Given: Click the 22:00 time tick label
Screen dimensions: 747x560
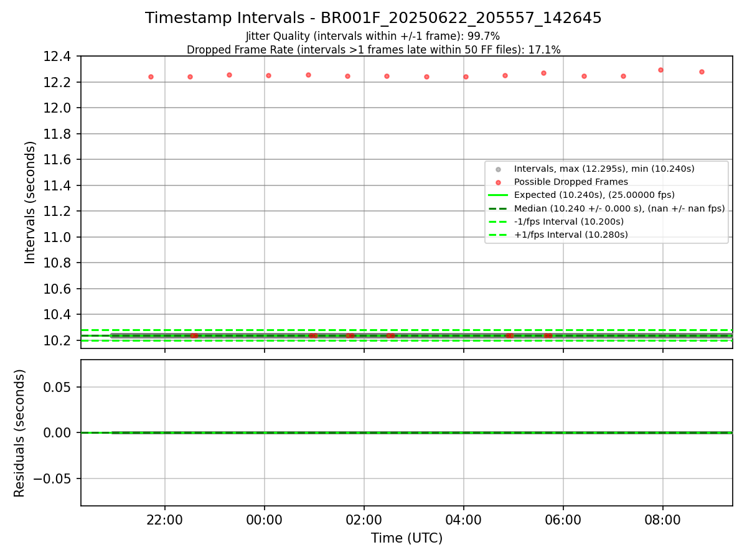Looking at the screenshot, I should pyautogui.click(x=165, y=519).
